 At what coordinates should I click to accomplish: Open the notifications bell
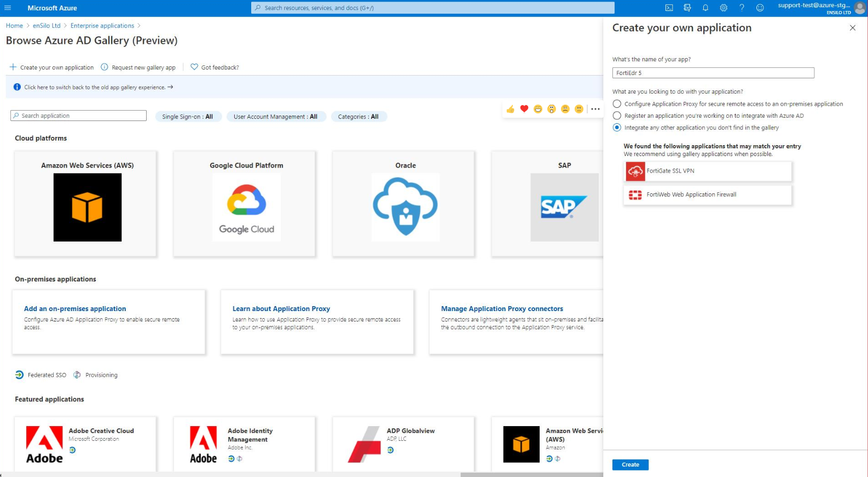705,8
